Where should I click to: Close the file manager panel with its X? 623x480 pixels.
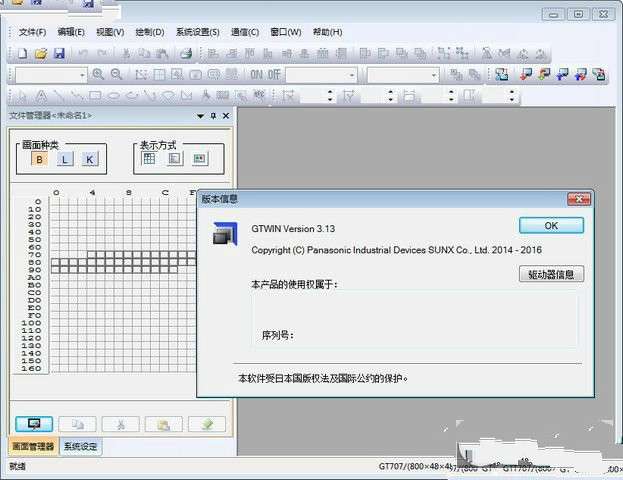226,116
